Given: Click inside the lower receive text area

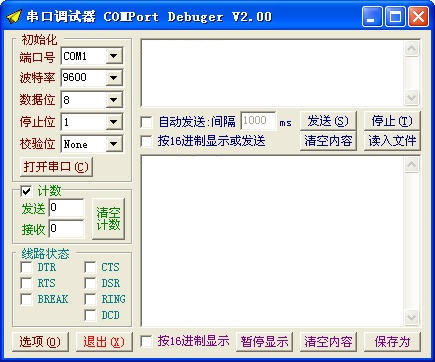Looking at the screenshot, I should (272, 241).
